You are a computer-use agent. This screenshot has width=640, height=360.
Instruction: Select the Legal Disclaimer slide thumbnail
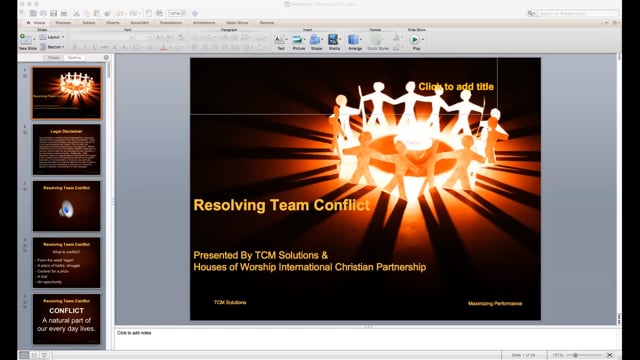coord(67,150)
